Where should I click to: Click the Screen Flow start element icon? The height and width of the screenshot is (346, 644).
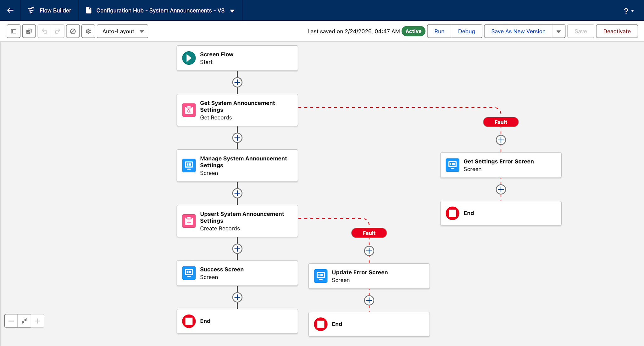click(189, 58)
